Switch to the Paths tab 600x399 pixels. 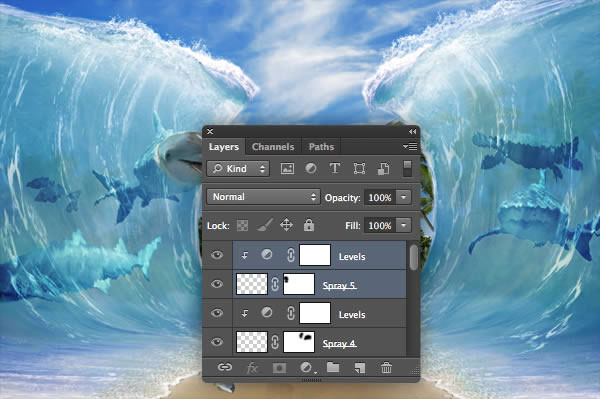click(321, 147)
